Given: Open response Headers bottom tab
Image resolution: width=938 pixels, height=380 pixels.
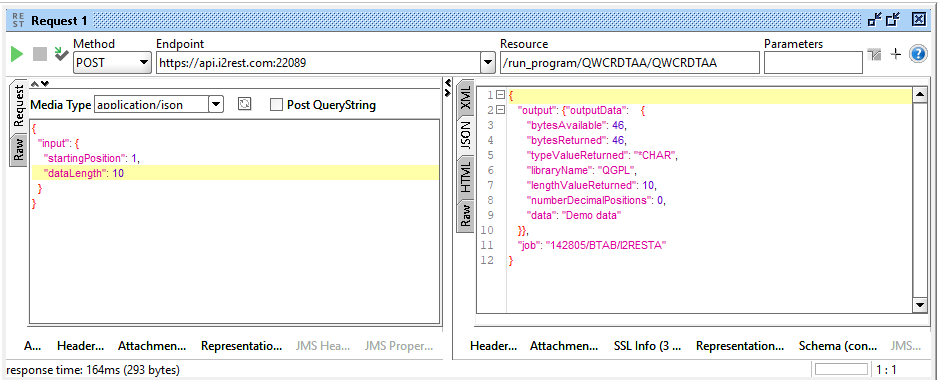Looking at the screenshot, I should click(494, 346).
